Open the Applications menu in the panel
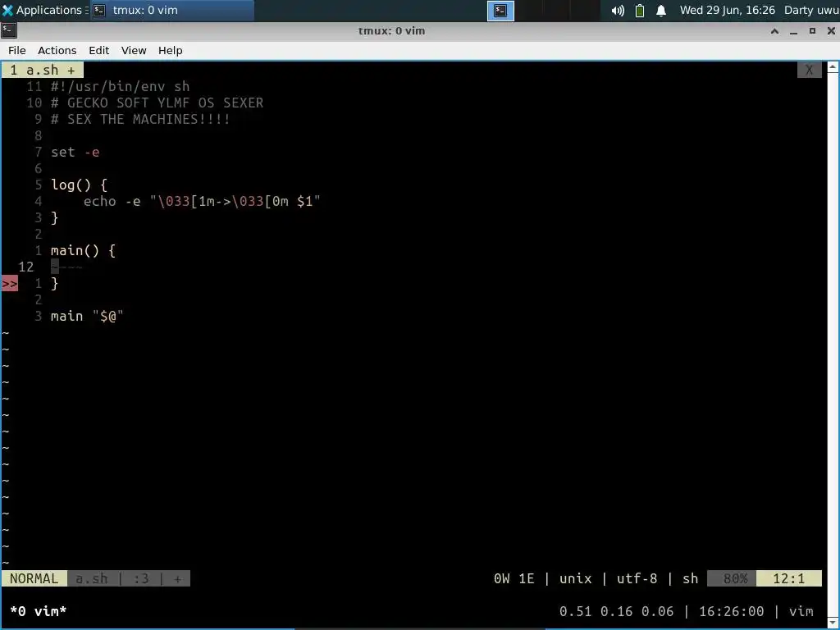840x630 pixels. click(44, 10)
